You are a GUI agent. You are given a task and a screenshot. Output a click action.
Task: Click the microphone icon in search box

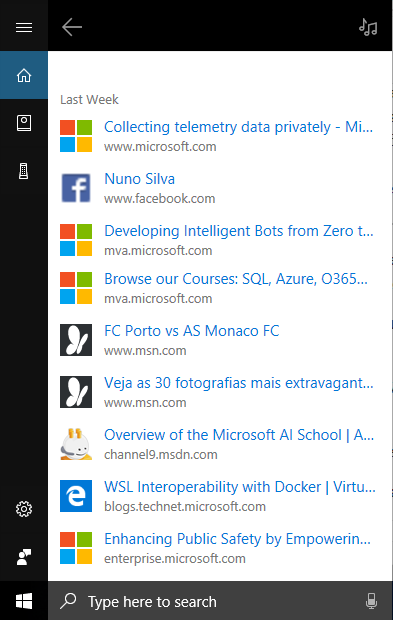(x=371, y=601)
